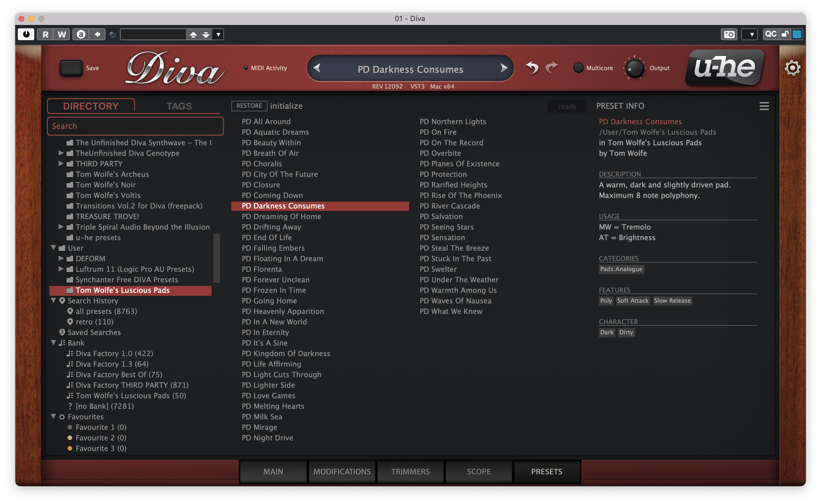
Task: Open Diva settings gear
Action: tap(792, 68)
